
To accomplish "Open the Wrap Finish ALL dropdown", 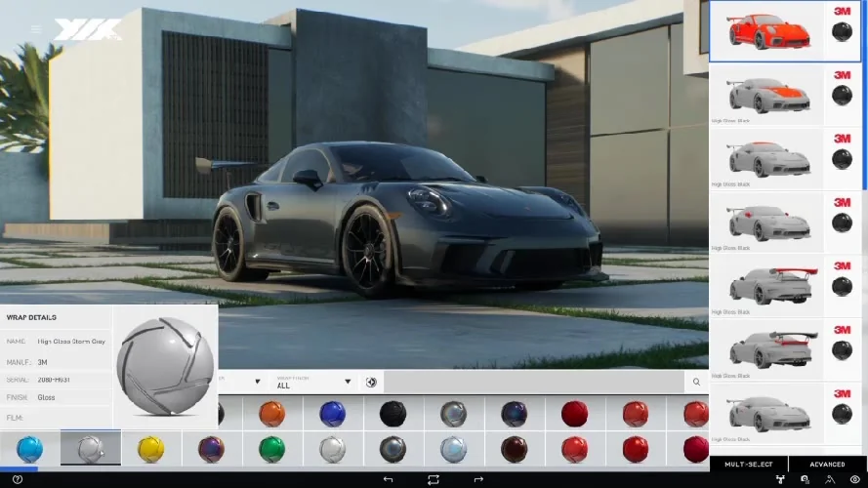I will tap(313, 382).
